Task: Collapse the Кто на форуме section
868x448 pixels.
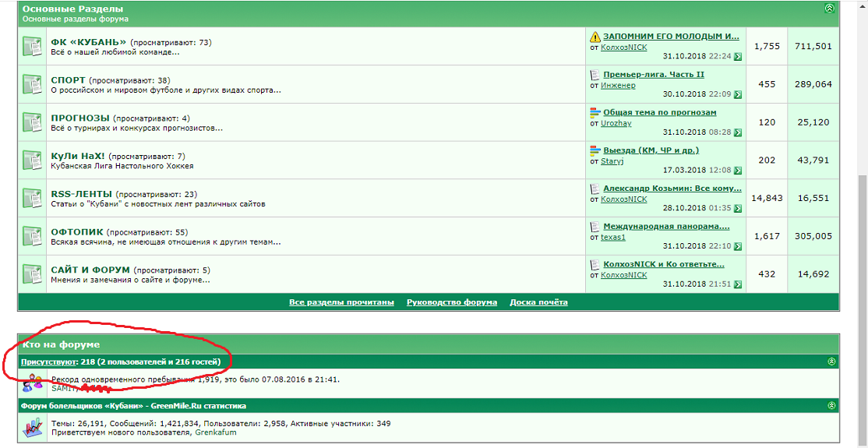Action: 831,362
